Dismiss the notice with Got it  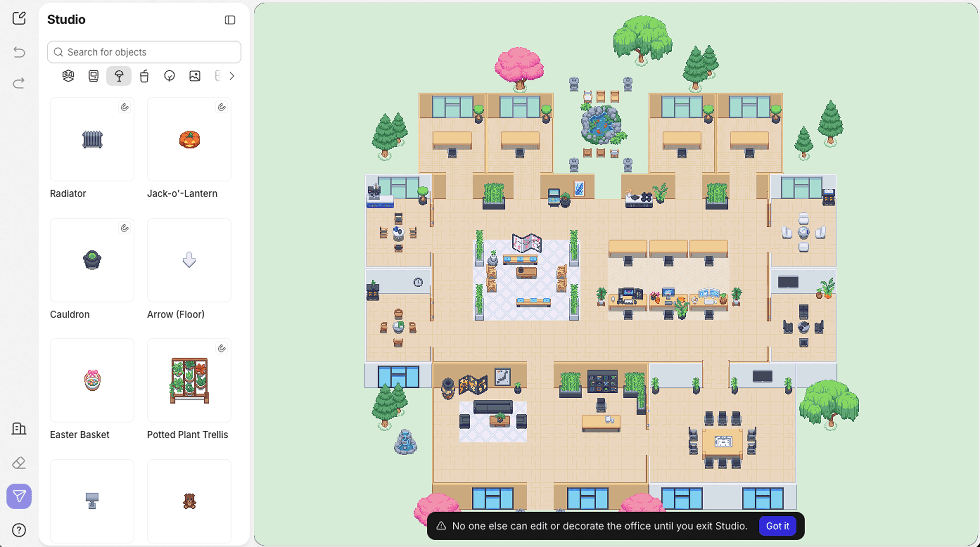777,526
